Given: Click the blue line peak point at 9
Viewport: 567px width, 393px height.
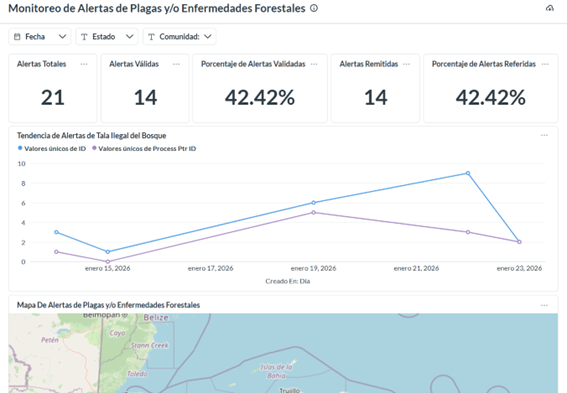Looking at the screenshot, I should coord(468,173).
